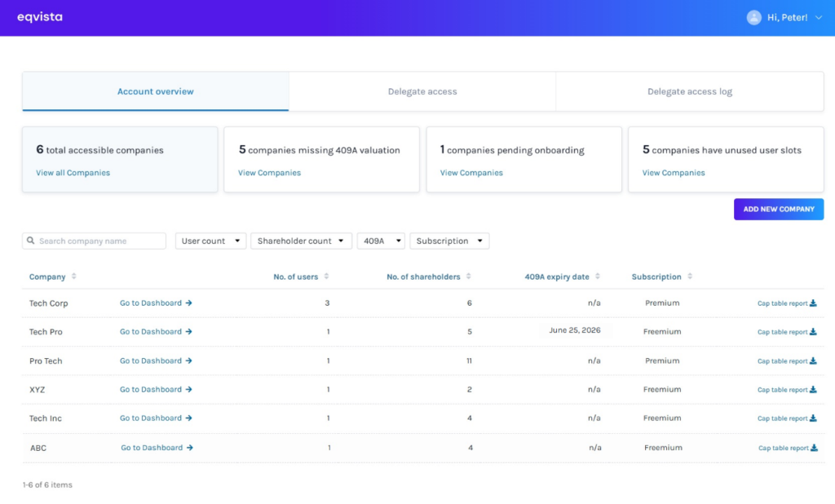Click the download icon for ABC's cap table report

point(812,447)
